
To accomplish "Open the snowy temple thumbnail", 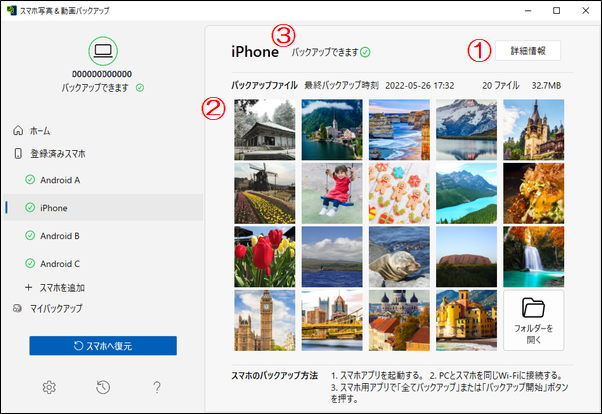I will click(265, 130).
